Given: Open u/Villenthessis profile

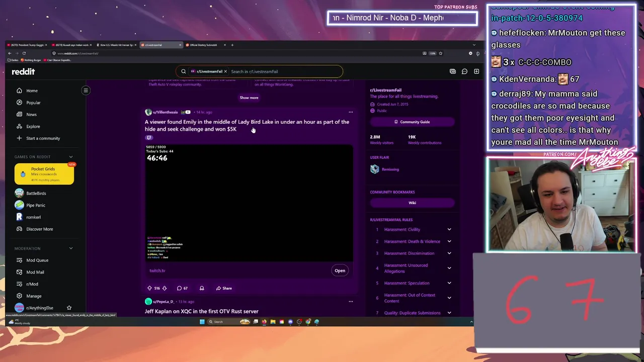Looking at the screenshot, I should (x=165, y=112).
